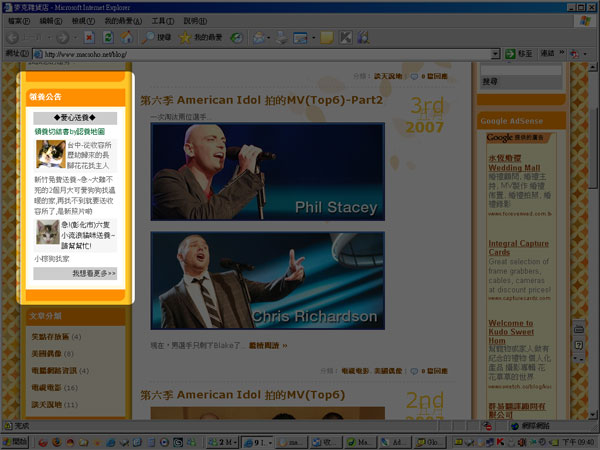Screen dimensions: 600x450
Task: Click the calico cat adoption thumbnail
Action: click(51, 154)
